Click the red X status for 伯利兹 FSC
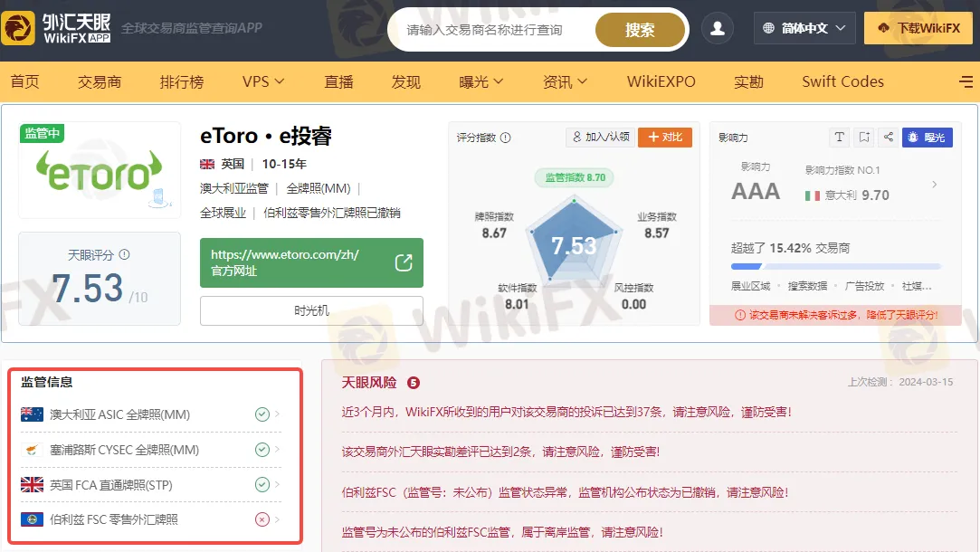The image size is (980, 552). pyautogui.click(x=262, y=519)
